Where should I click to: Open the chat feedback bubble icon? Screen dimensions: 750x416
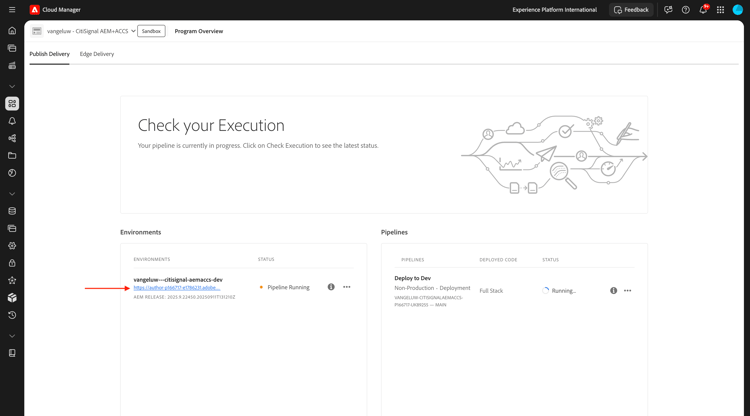click(x=668, y=10)
